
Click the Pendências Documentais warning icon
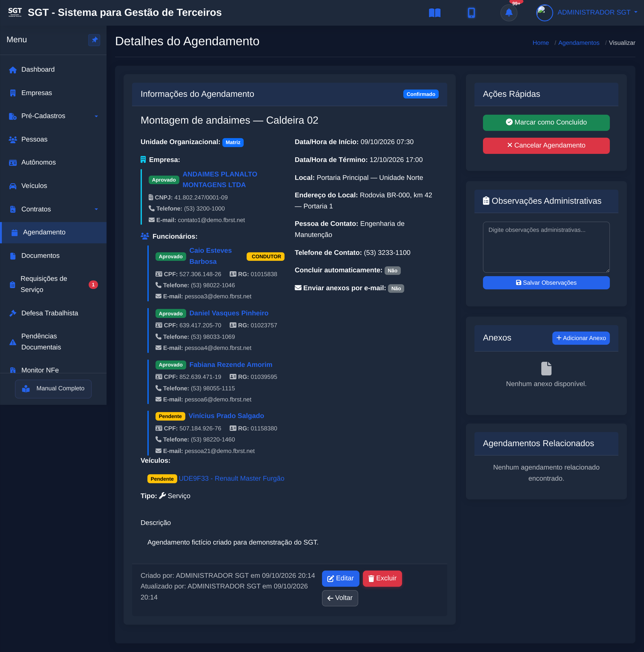[x=13, y=342]
